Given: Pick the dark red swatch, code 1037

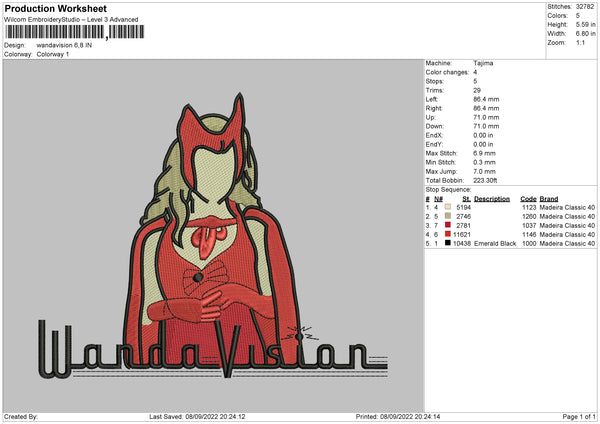Looking at the screenshot, I should (449, 225).
